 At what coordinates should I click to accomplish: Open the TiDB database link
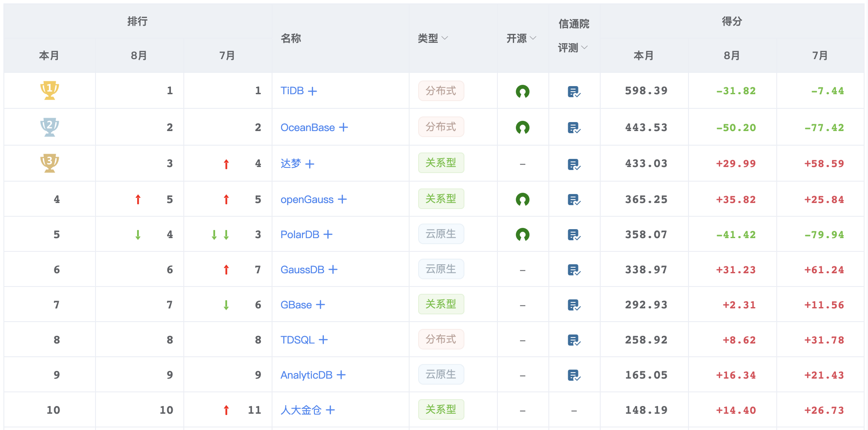coord(292,91)
